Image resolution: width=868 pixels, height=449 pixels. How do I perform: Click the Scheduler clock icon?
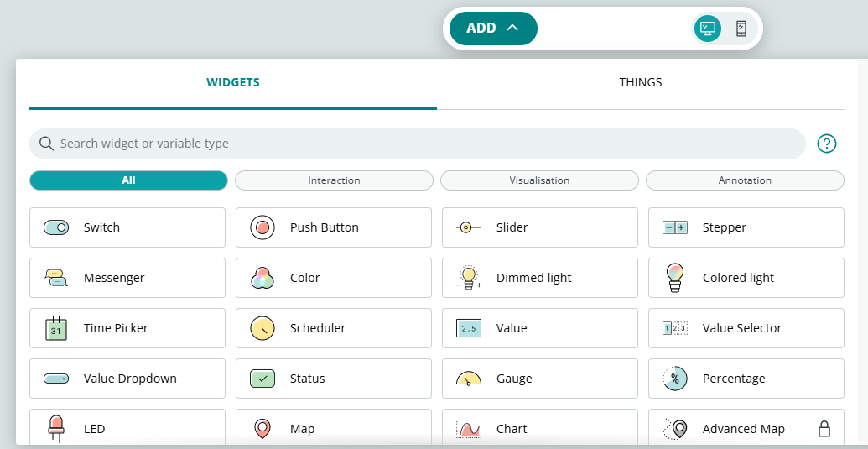point(262,328)
